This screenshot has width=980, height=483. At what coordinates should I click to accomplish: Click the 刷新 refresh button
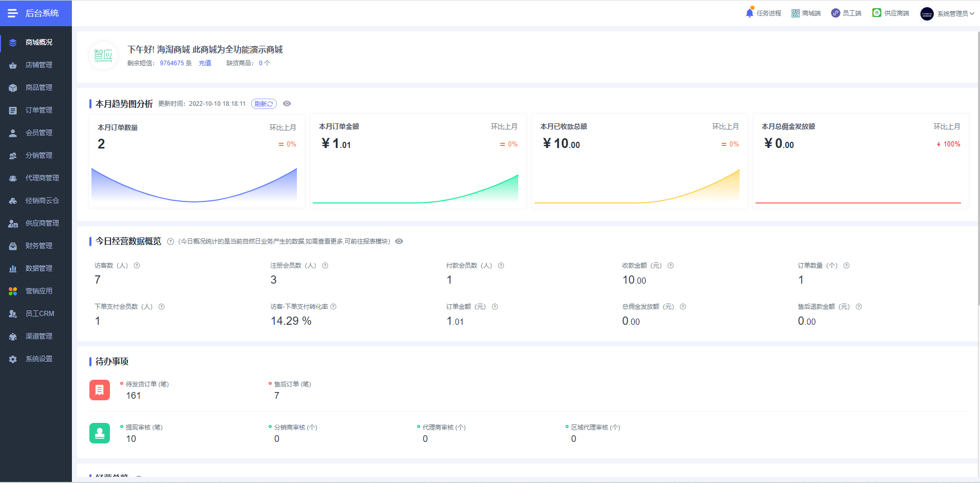point(264,104)
